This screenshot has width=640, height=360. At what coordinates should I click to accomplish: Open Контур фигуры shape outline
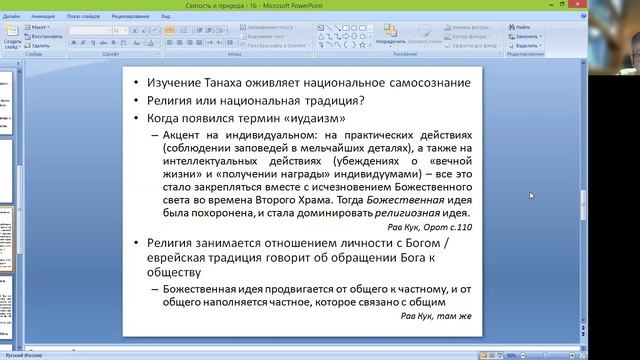[467, 36]
